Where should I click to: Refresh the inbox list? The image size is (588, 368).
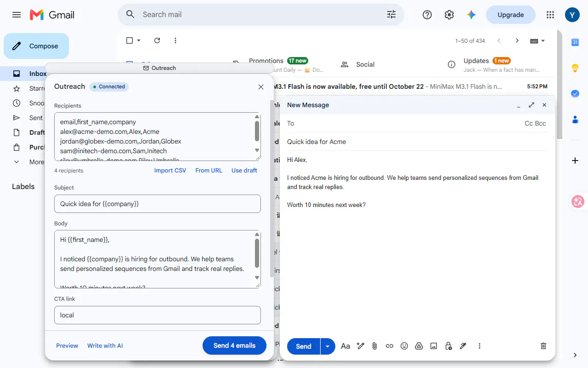(x=157, y=40)
